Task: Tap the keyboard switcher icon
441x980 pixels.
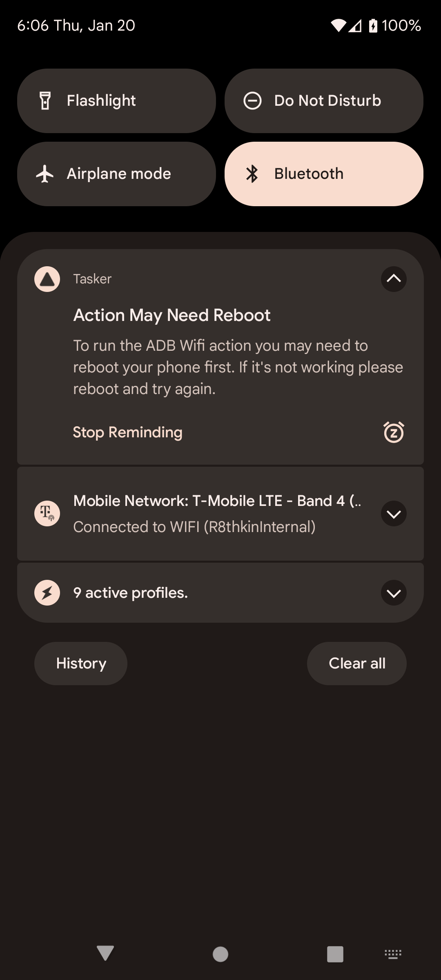Action: tap(393, 954)
